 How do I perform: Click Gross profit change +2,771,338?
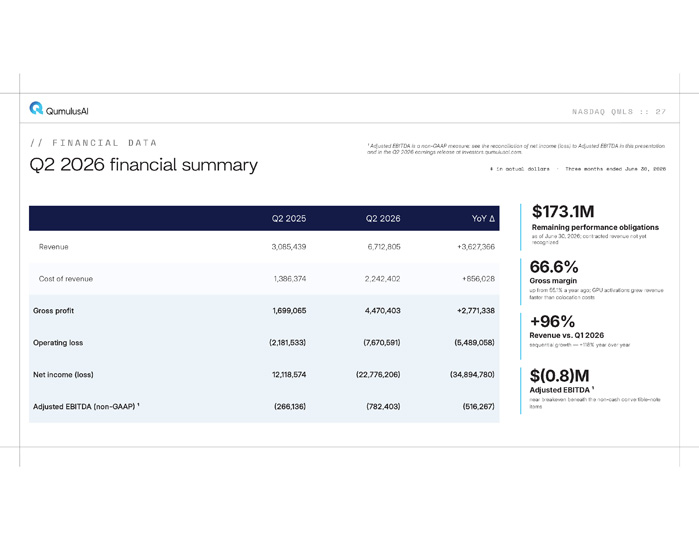coord(476,311)
